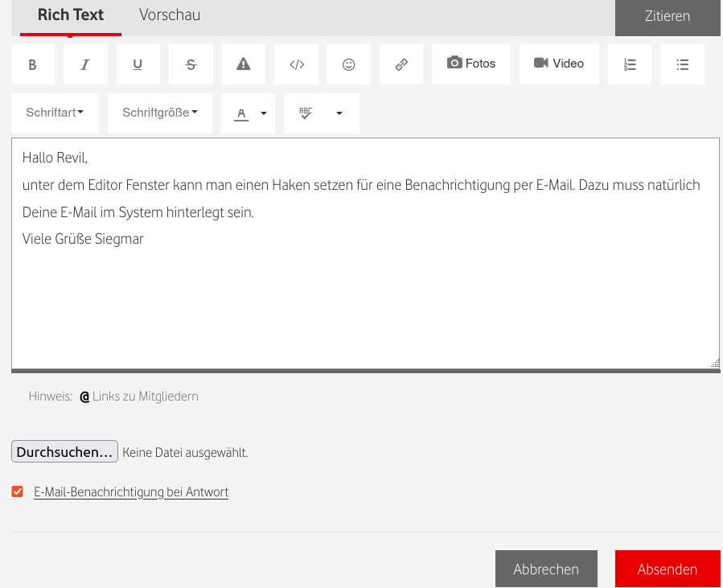Screen dimensions: 723x588
Task: Apply strikethrough formatting
Action: [190, 64]
